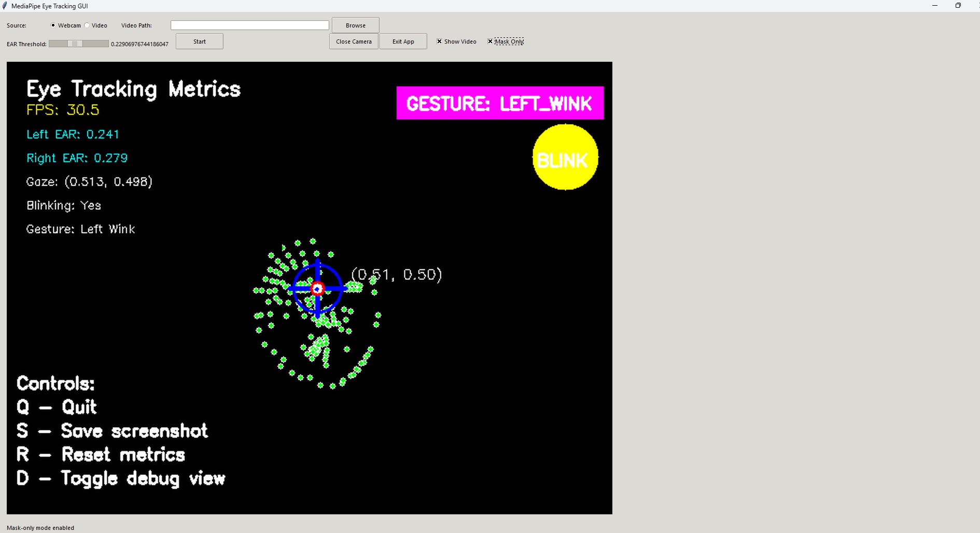
Task: Click the Browse button
Action: (x=356, y=25)
